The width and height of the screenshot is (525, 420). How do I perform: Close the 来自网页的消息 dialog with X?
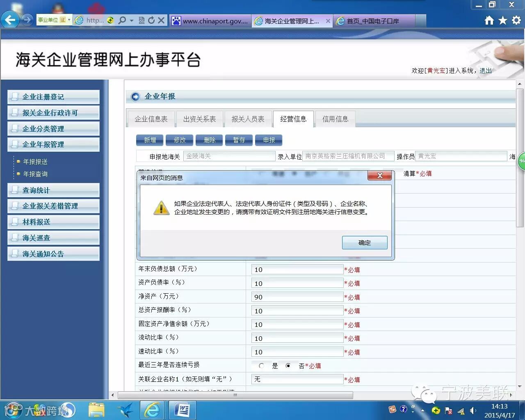380,176
